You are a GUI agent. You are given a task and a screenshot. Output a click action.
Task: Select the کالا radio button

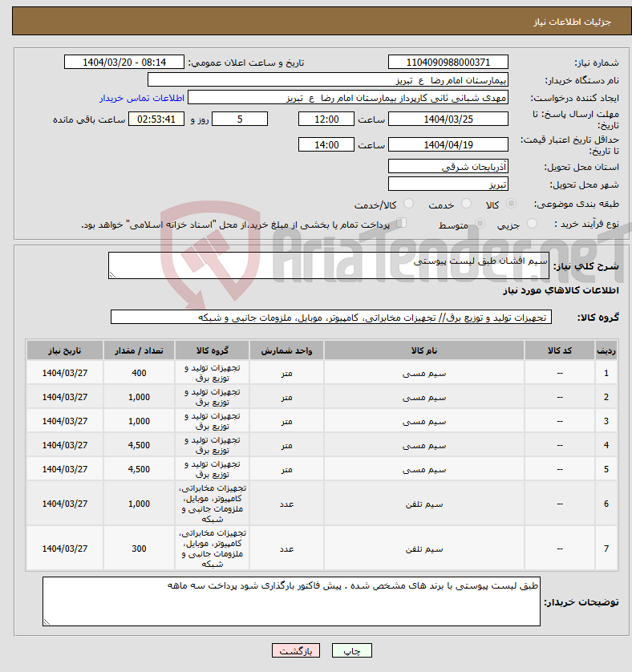pos(511,204)
